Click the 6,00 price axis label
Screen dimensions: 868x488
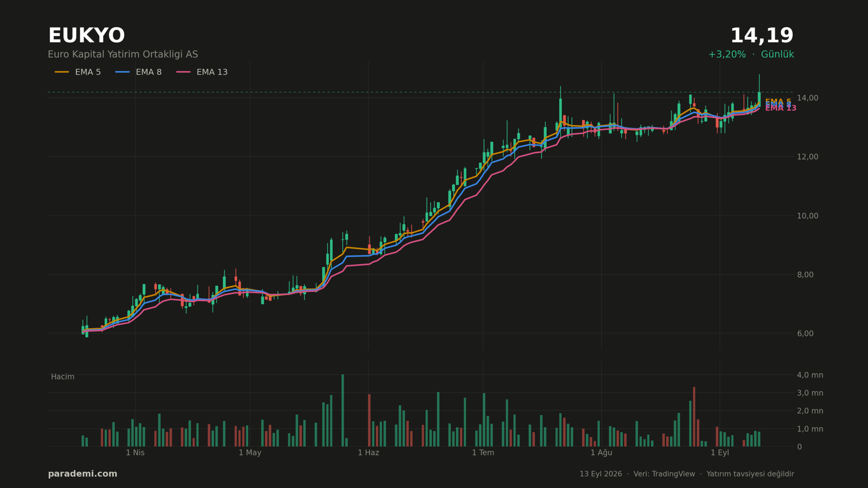coord(805,333)
